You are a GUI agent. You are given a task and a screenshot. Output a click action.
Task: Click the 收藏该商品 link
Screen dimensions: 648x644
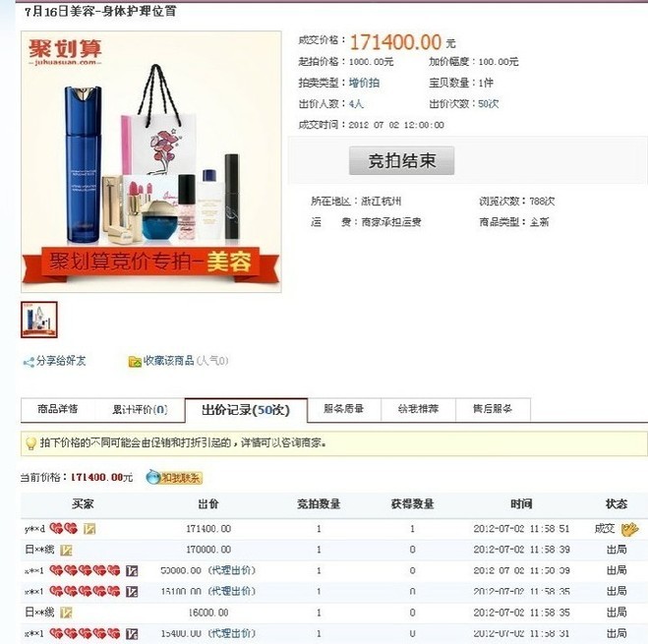168,361
